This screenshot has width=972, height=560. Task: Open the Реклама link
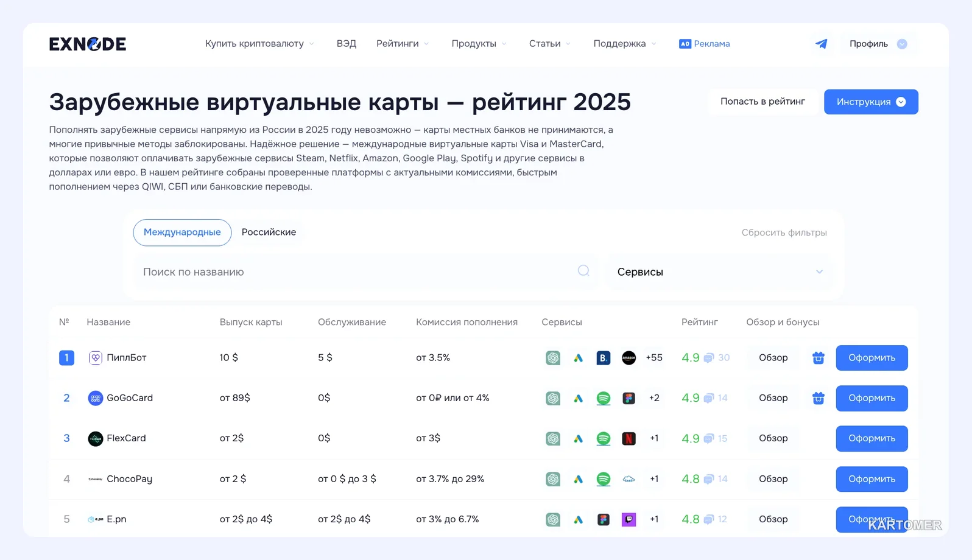(712, 44)
